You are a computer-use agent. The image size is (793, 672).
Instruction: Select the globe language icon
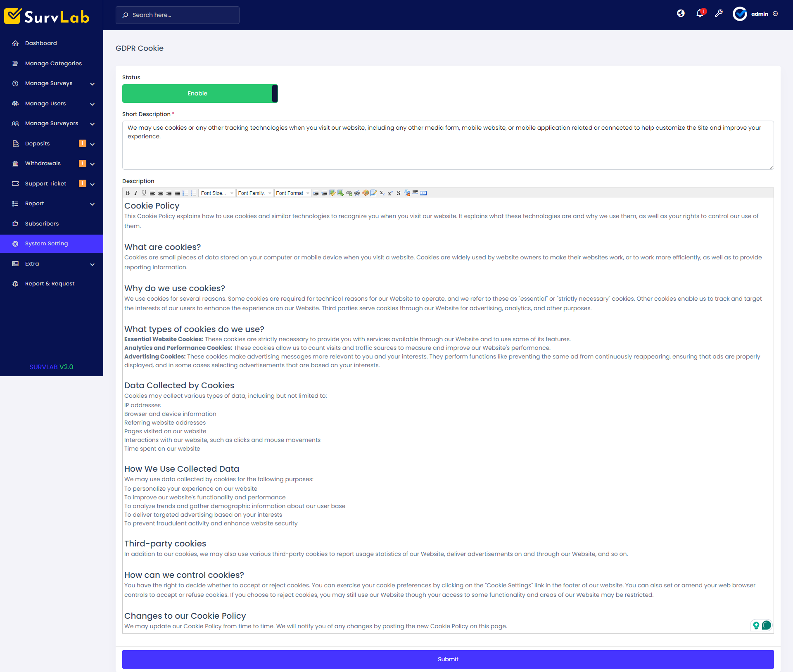680,14
